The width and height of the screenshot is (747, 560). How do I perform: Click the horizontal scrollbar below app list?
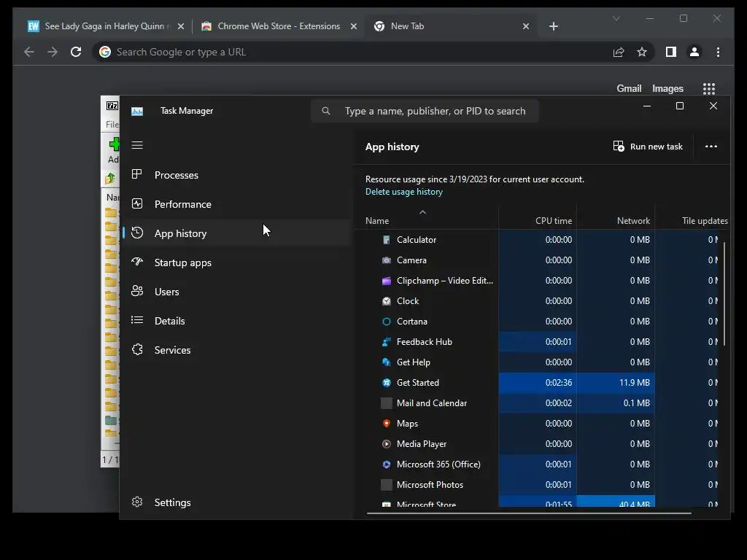point(529,513)
